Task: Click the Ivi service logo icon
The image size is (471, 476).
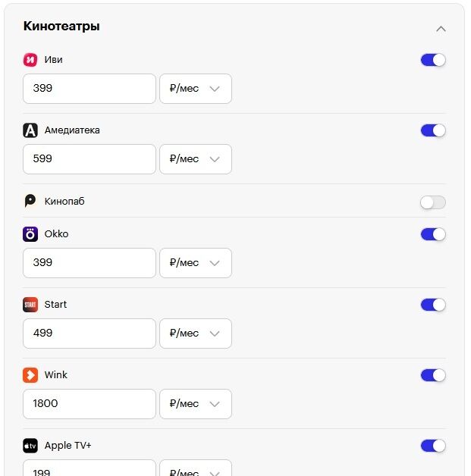Action: pos(30,60)
